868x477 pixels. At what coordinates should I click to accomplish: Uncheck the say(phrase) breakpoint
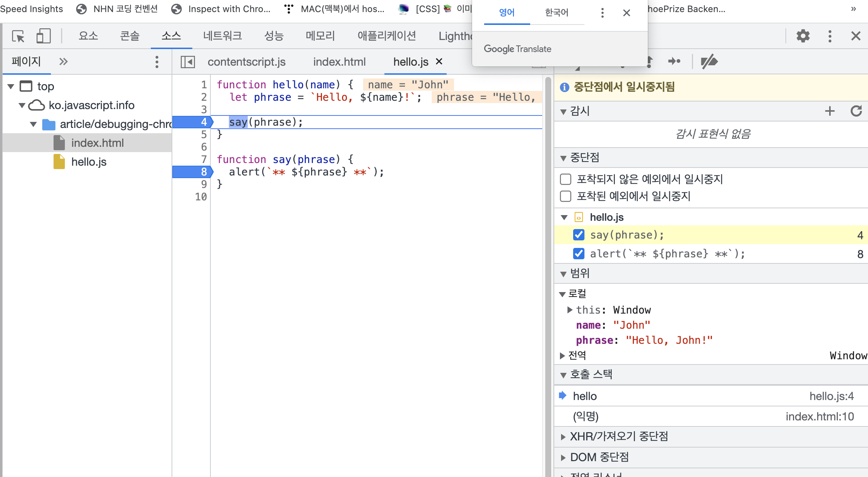coord(579,235)
